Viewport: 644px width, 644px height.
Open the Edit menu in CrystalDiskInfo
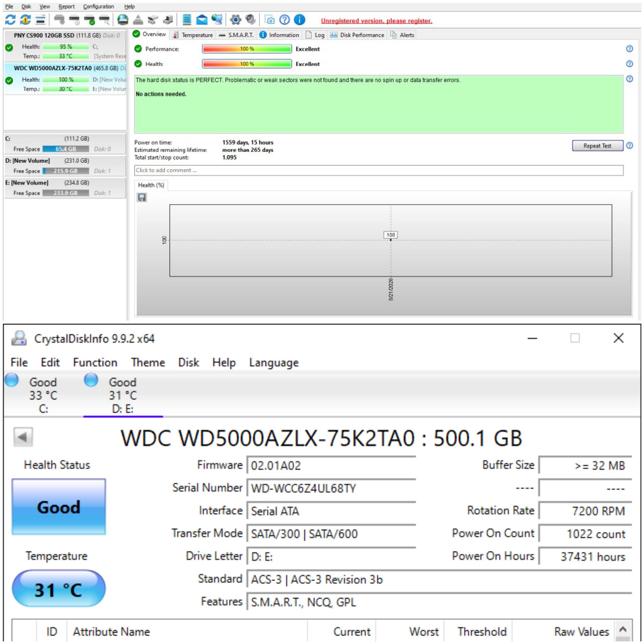pos(50,362)
